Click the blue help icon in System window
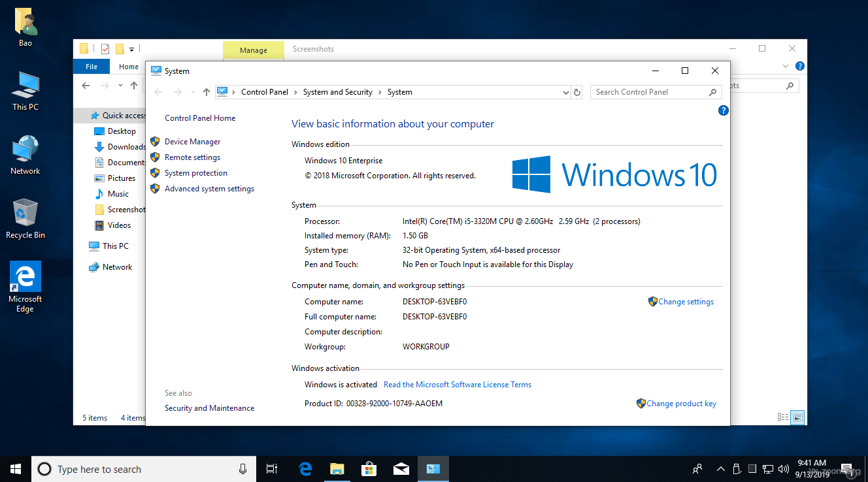Image resolution: width=868 pixels, height=482 pixels. tap(723, 110)
